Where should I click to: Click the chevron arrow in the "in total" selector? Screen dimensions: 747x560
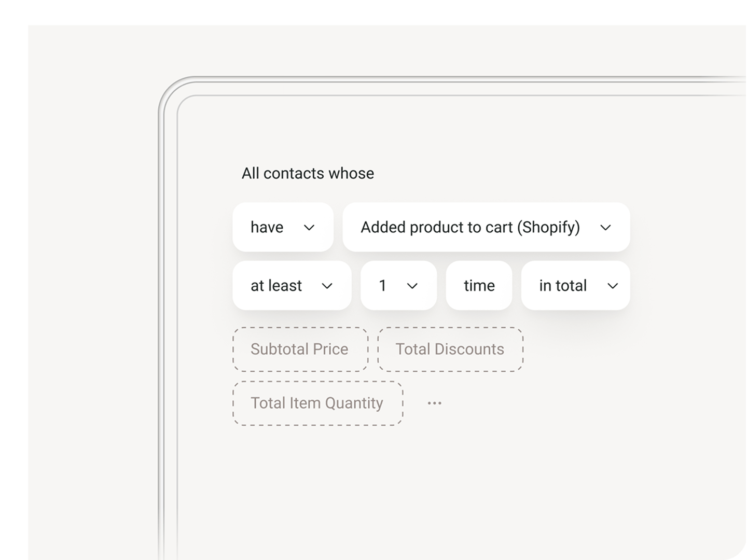[x=613, y=286]
